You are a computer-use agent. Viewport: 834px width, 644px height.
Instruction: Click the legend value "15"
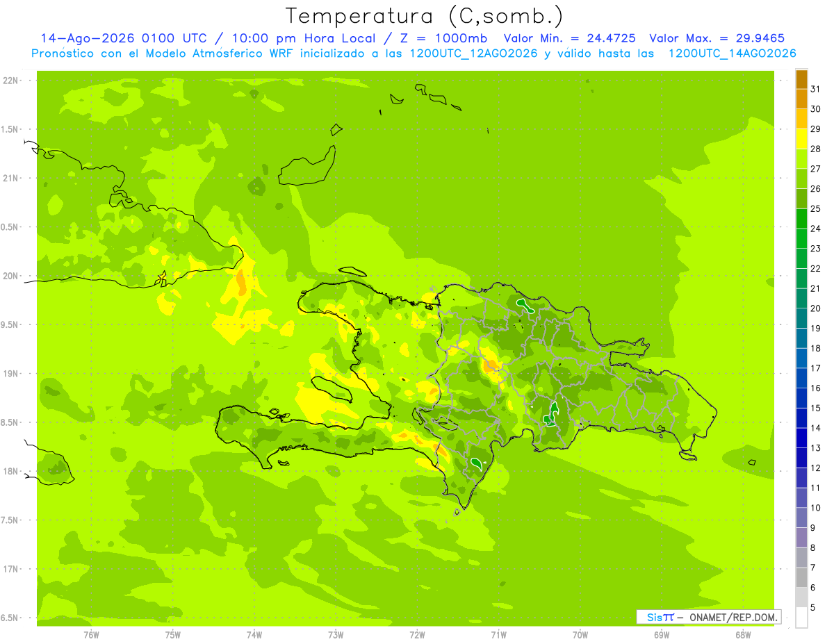[x=816, y=408]
